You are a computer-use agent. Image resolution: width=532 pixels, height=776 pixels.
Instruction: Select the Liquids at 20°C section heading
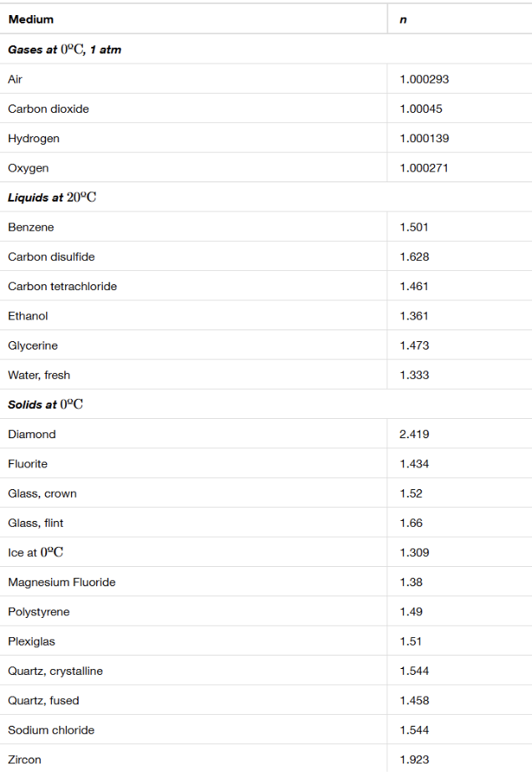(x=52, y=197)
